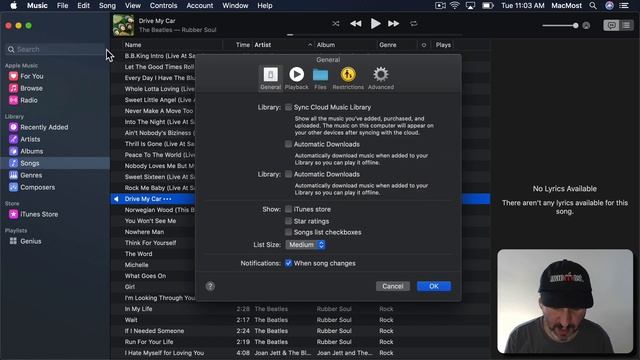640x360 pixels.
Task: Open the AirPlay output icon
Action: pyautogui.click(x=586, y=25)
